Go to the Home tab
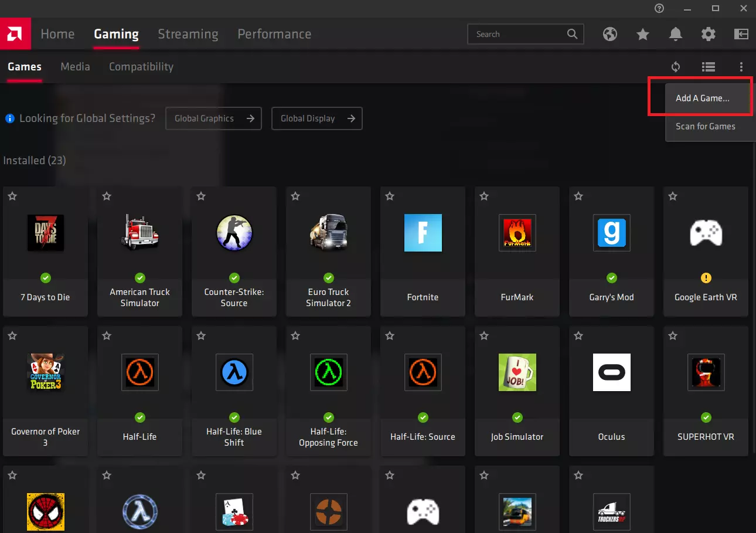 point(57,34)
